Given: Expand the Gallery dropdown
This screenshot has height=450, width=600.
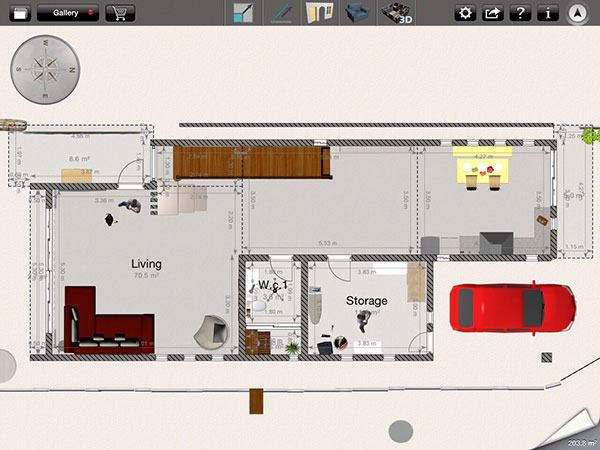Looking at the screenshot, I should 68,13.
